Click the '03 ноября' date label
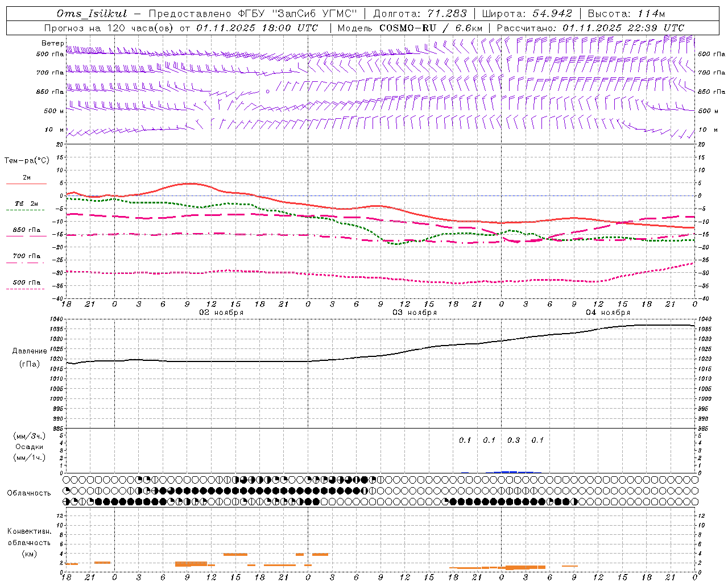The height and width of the screenshot is (582, 728). pos(415,313)
